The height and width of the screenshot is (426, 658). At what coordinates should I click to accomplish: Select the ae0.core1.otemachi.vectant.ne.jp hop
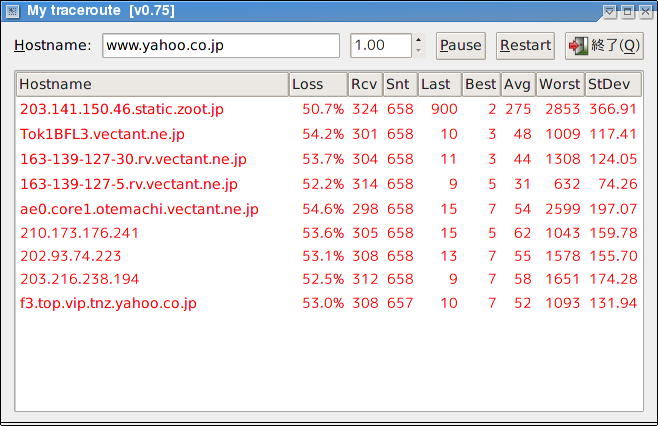pyautogui.click(x=329, y=209)
